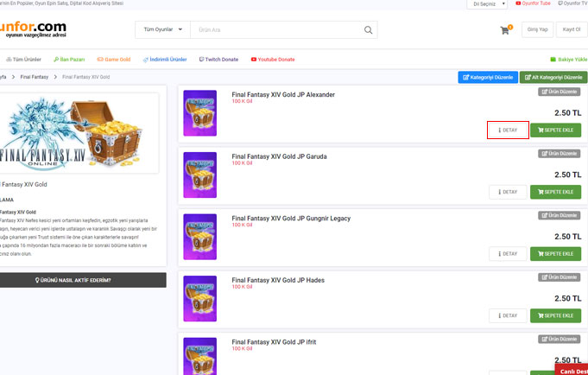This screenshot has width=588, height=375.
Task: Click Ürün Düzenle for JP Gungnir Legacy
Action: point(560,215)
